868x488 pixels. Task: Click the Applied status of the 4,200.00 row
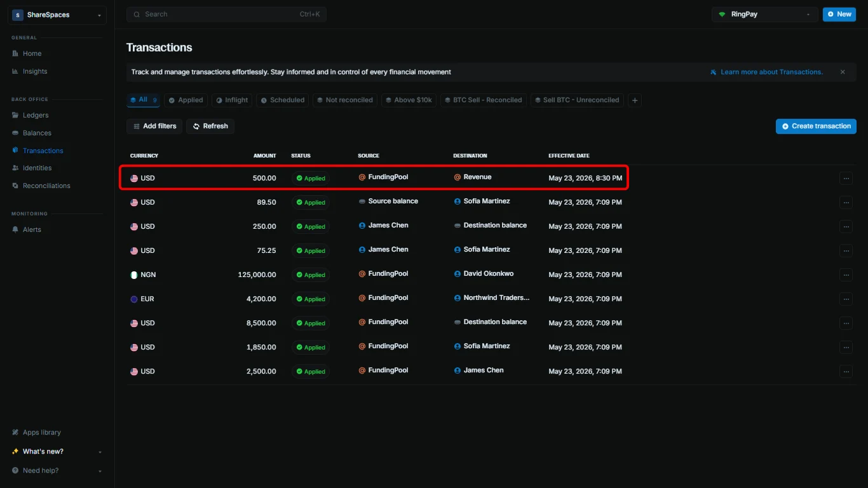click(x=311, y=299)
